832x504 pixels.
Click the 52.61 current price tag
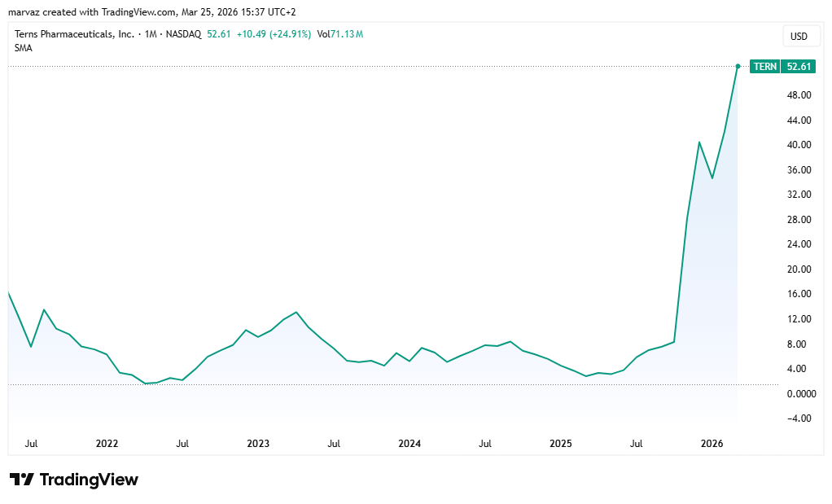(798, 66)
